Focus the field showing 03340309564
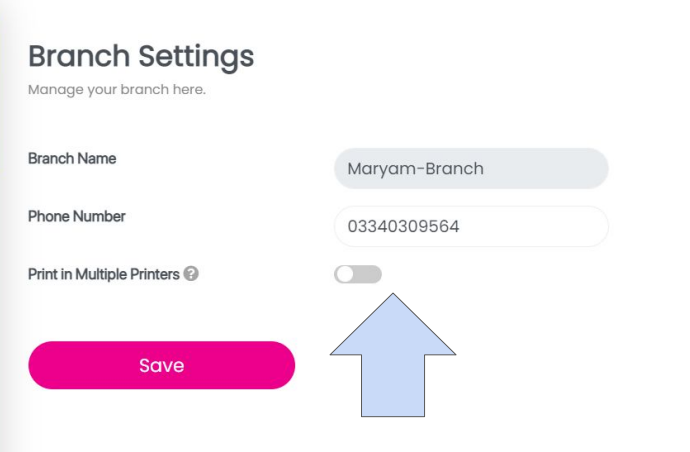This screenshot has height=452, width=690. pos(471,226)
